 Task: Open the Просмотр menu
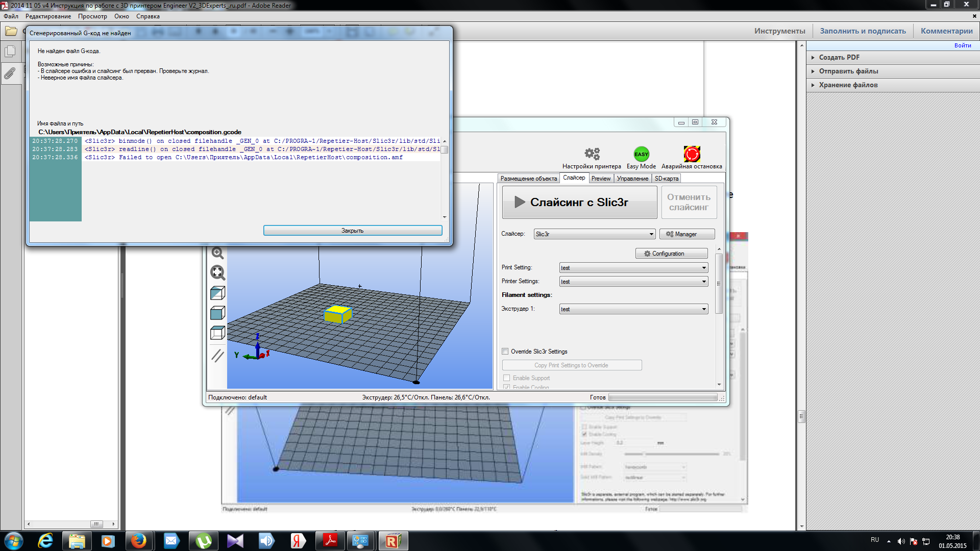tap(92, 16)
